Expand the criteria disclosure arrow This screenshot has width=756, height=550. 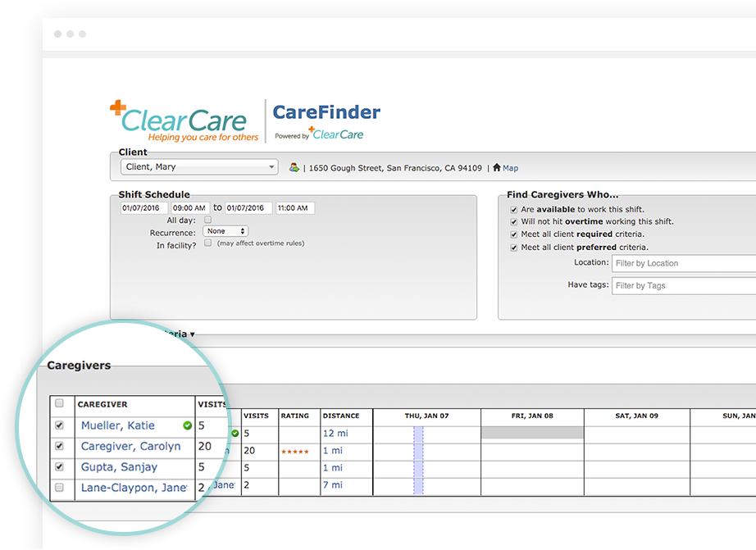[x=192, y=334]
